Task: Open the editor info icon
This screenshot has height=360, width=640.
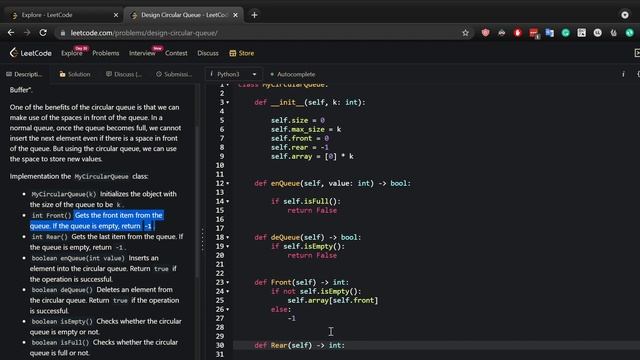Action: point(623,74)
